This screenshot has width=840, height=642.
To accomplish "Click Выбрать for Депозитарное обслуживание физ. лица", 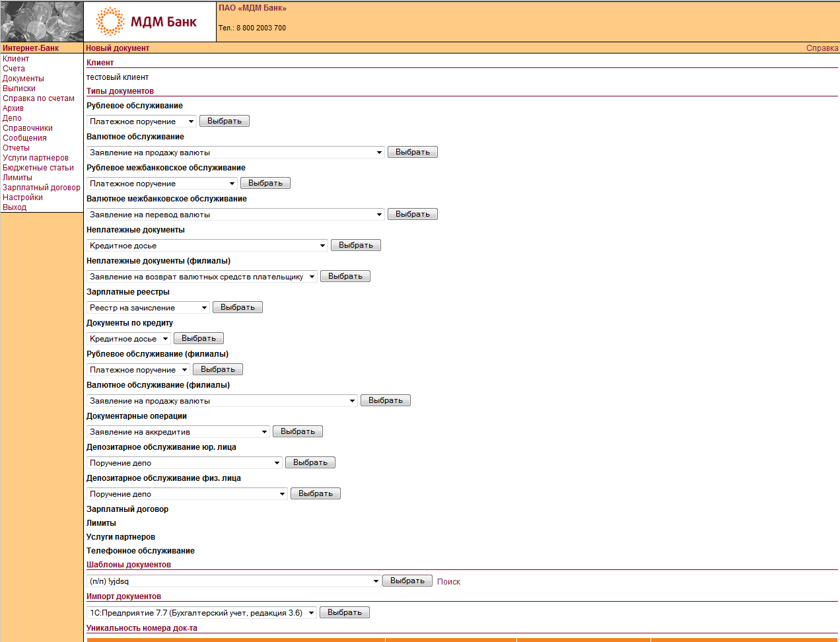I will coord(315,493).
